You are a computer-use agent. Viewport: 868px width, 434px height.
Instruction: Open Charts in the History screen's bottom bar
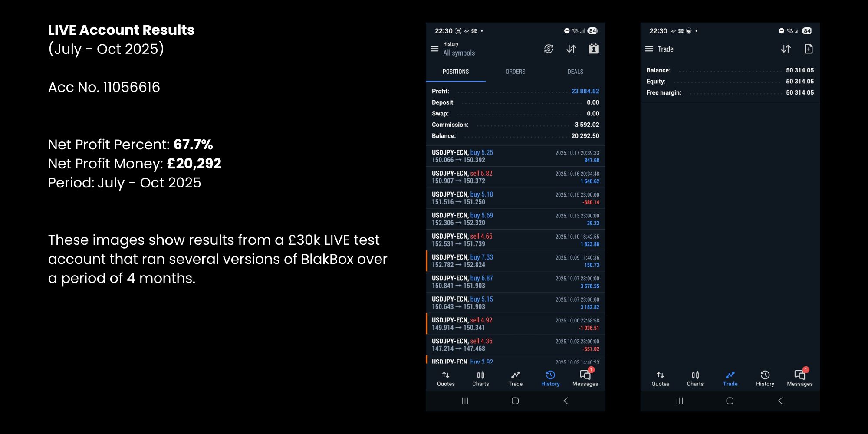(x=480, y=378)
